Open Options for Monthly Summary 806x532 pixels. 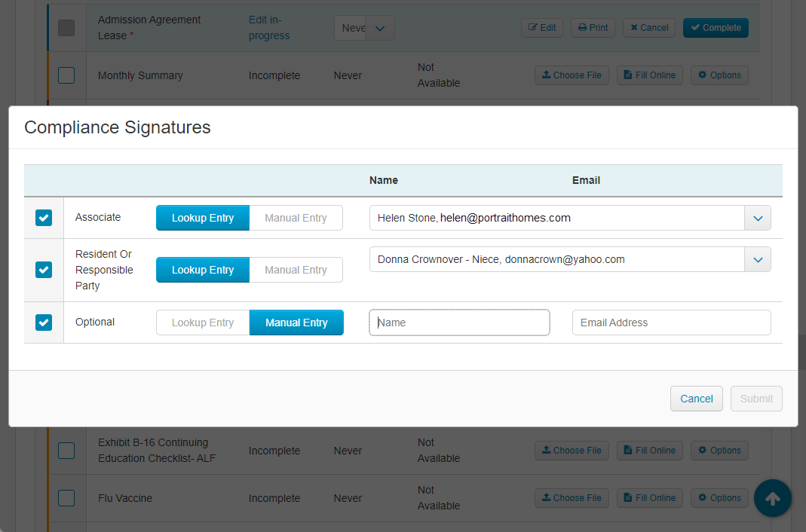tap(719, 75)
